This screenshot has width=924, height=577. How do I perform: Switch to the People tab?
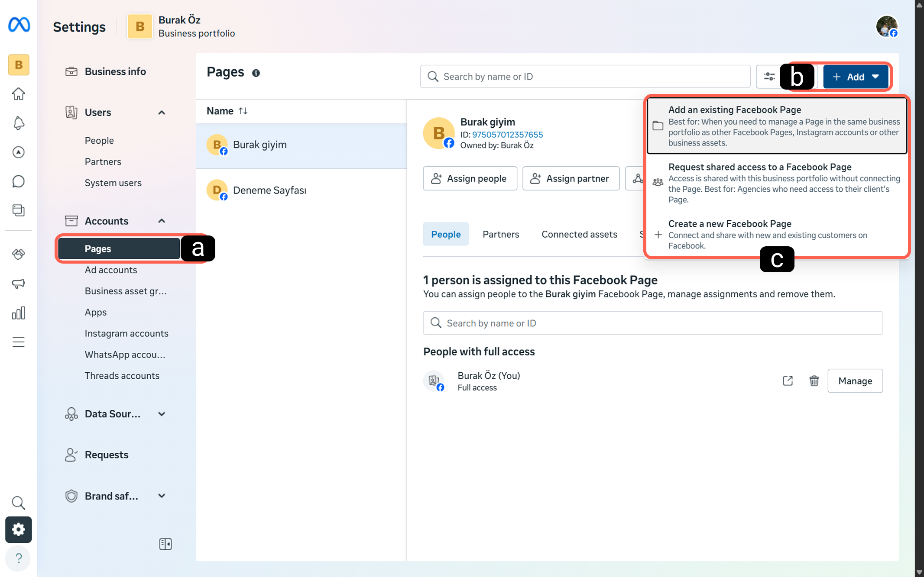tap(446, 234)
